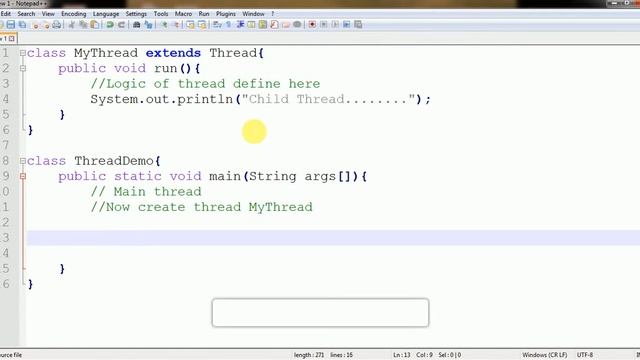640x360 pixels.
Task: Open the Macro menu
Action: click(183, 14)
